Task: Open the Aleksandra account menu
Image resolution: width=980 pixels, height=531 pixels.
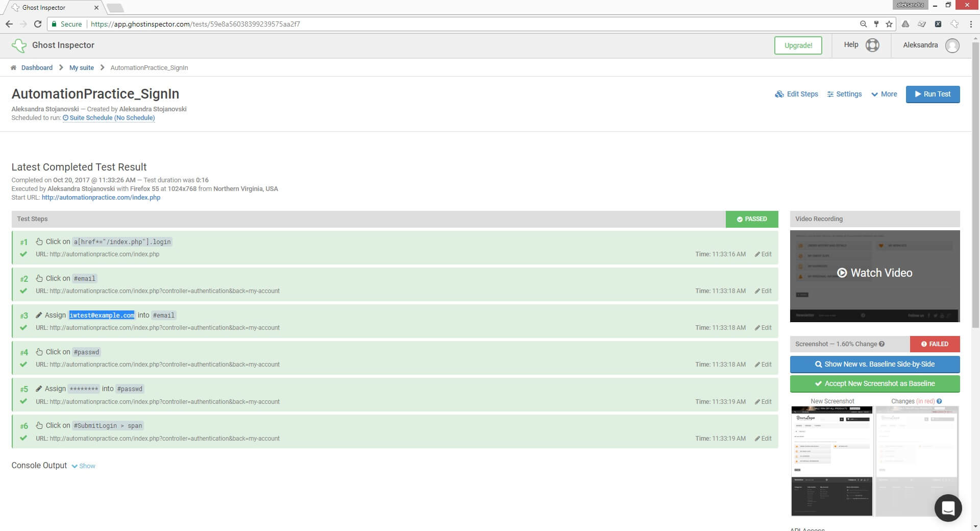Action: pos(930,45)
